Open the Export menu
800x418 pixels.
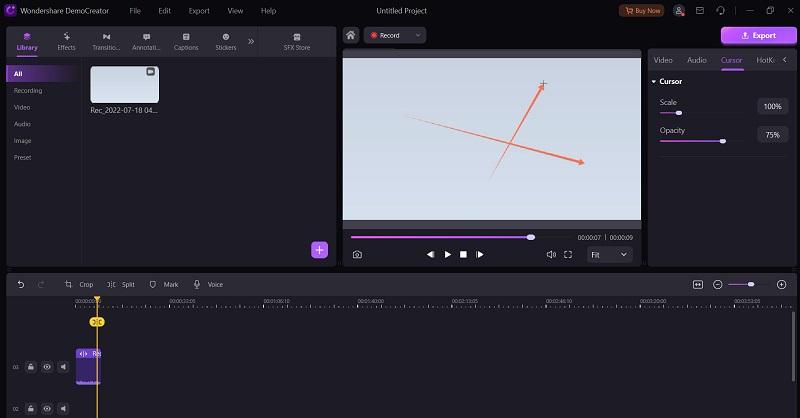coord(199,11)
